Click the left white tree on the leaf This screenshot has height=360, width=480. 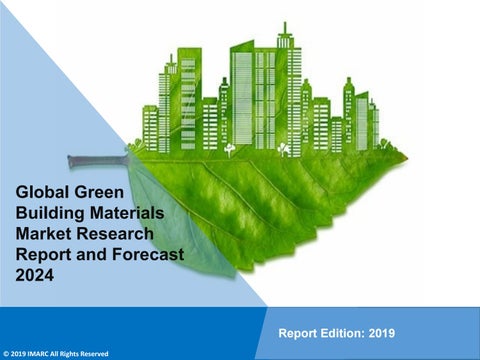(229, 150)
